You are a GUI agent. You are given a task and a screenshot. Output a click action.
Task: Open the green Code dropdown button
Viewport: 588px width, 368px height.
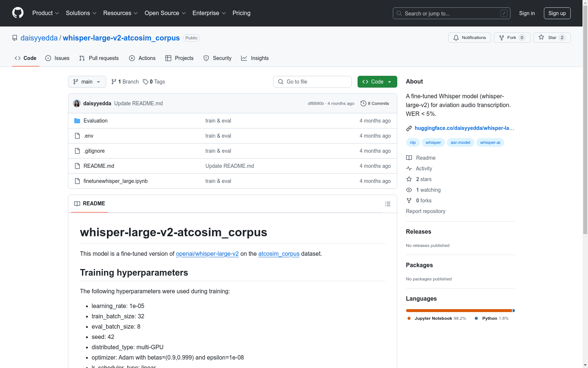tap(377, 82)
